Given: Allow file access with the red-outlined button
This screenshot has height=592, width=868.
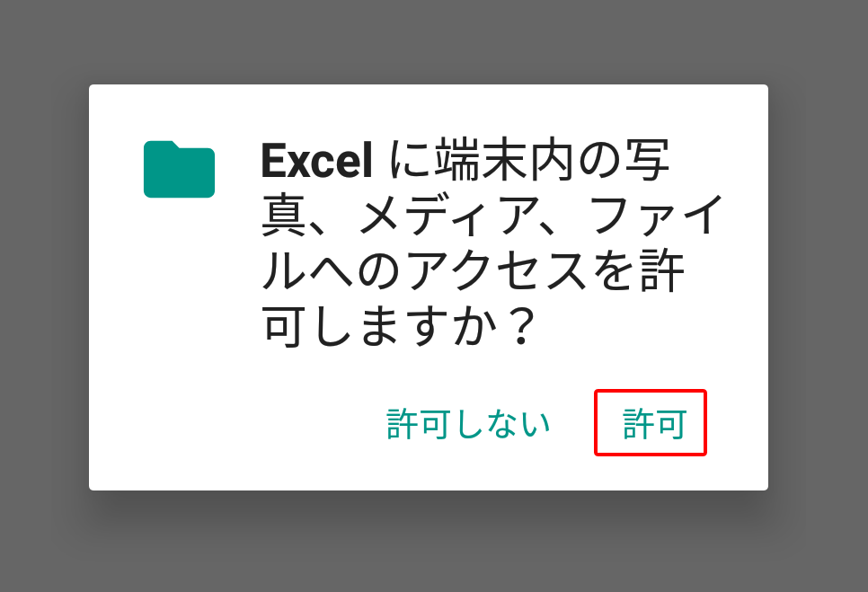Looking at the screenshot, I should (x=651, y=423).
